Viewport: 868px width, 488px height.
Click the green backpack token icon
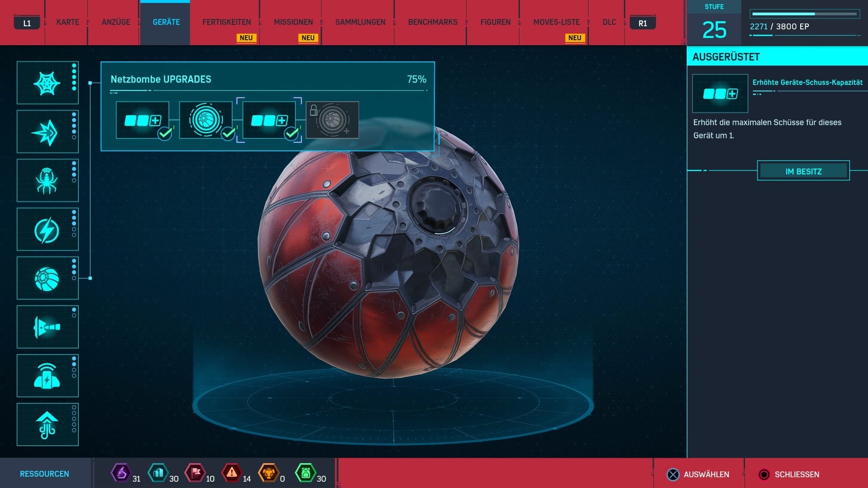tap(305, 473)
